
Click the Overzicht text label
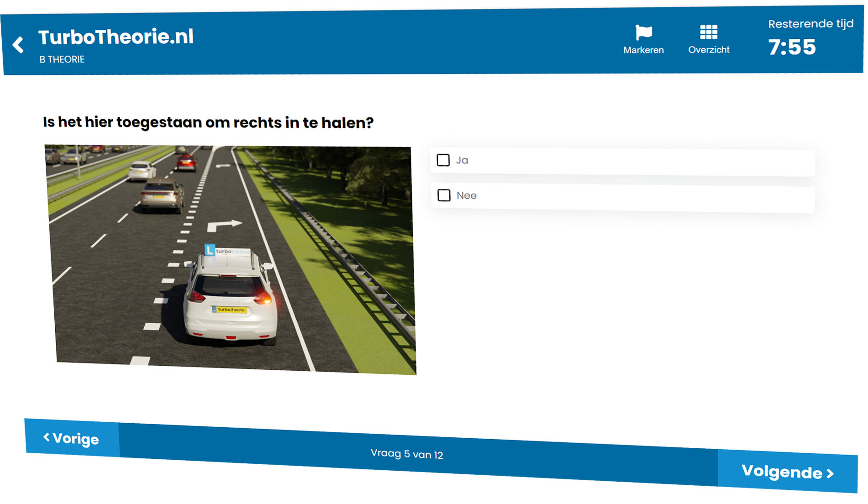709,50
